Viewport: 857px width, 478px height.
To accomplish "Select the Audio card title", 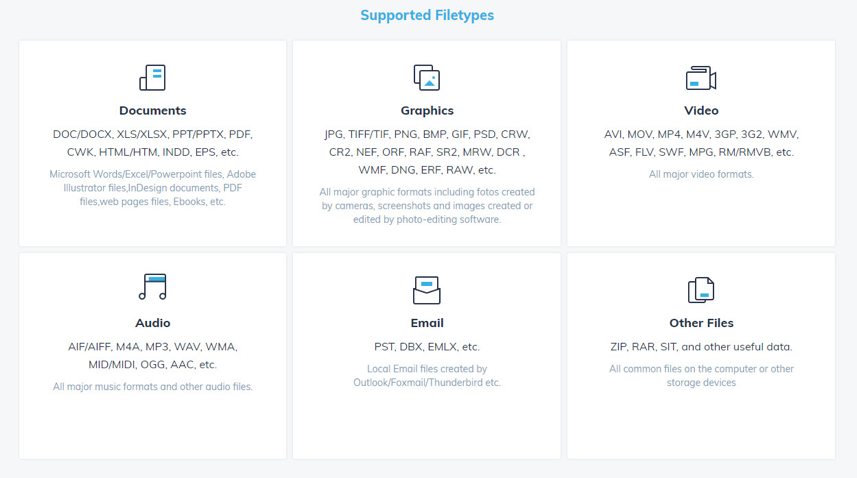I will [153, 323].
